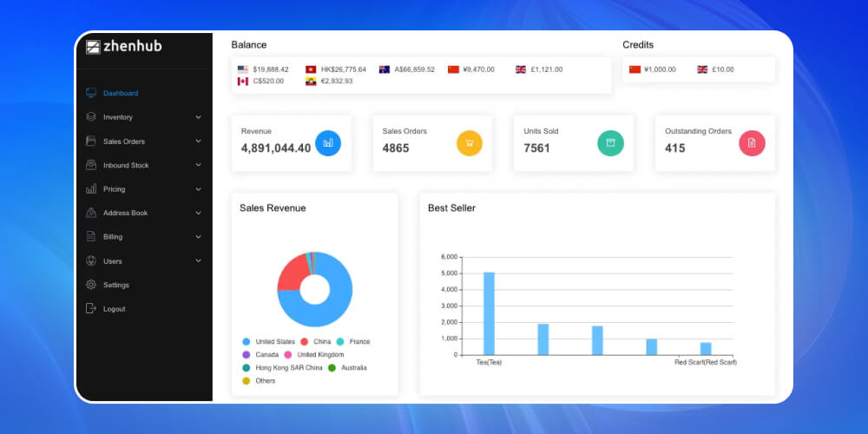Click the Outstanding Orders value 415
The image size is (868, 434).
(x=674, y=148)
